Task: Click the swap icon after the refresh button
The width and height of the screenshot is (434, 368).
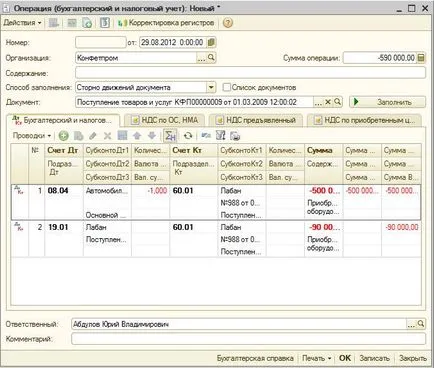Action: coord(206,136)
